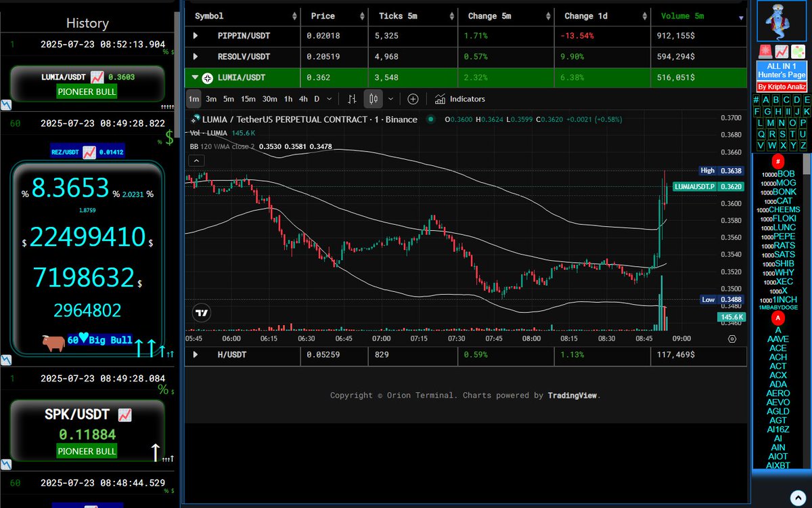Open ADA in the coin list
Viewport: 812px width, 508px height.
(778, 384)
